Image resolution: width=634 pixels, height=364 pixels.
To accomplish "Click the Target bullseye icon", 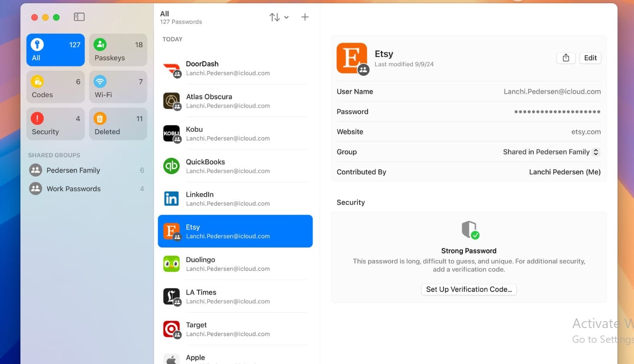I will [172, 329].
